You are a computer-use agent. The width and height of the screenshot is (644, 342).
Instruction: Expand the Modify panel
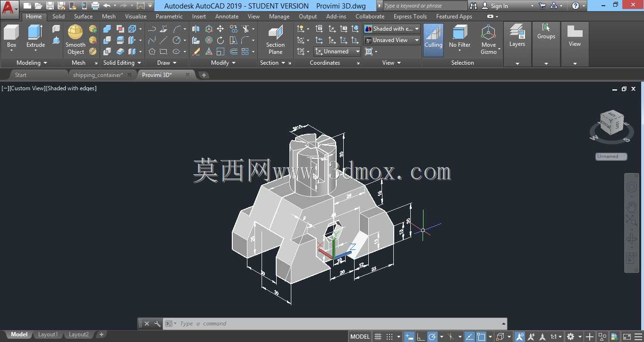tap(223, 63)
